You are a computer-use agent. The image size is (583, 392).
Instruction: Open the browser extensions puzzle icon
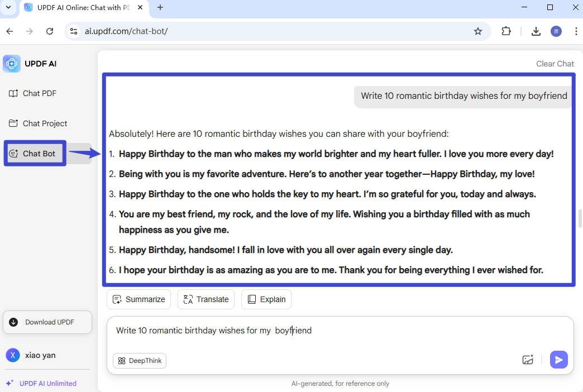[x=506, y=31]
